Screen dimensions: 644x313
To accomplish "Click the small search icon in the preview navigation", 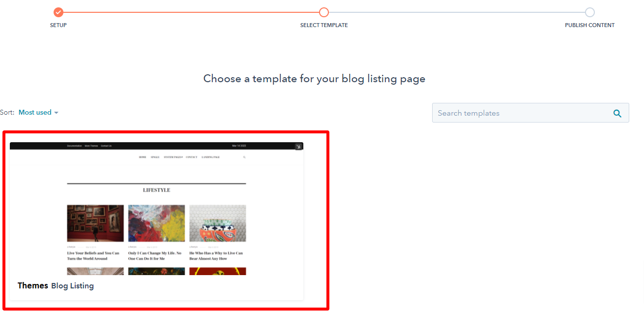I will point(244,157).
